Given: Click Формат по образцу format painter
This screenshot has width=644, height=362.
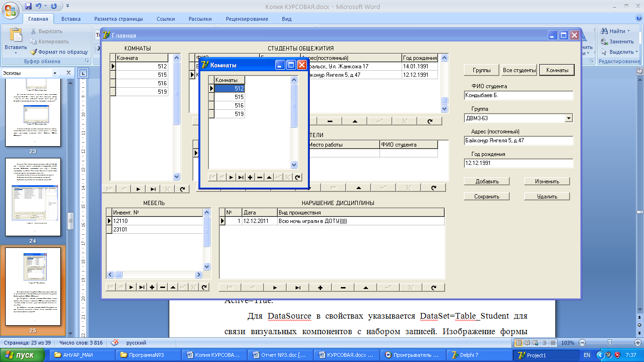Looking at the screenshot, I should [59, 52].
